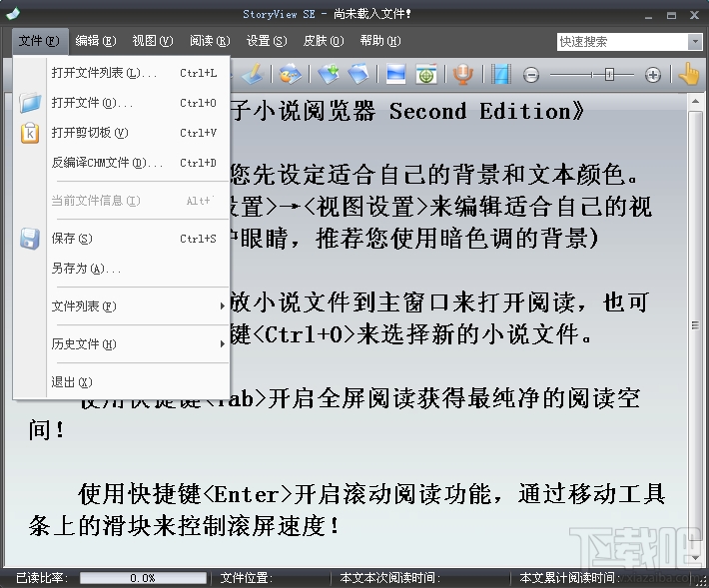The width and height of the screenshot is (709, 588).
Task: Minimize the StoryView SE window
Action: click(x=648, y=16)
